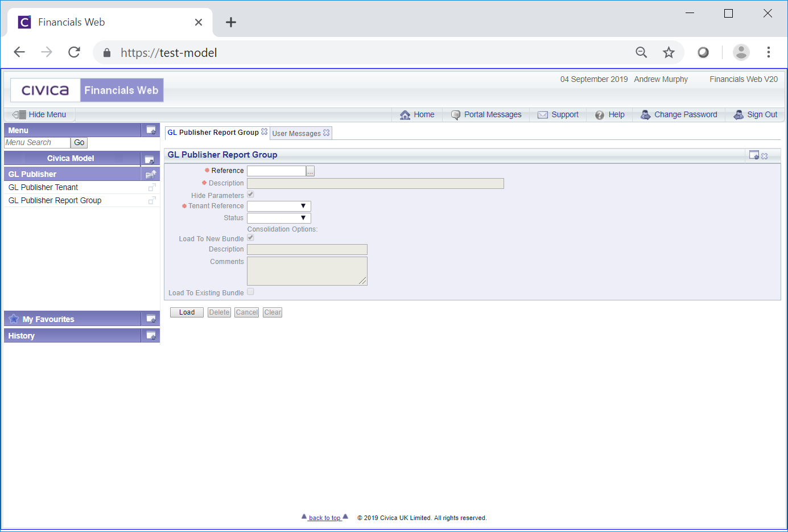Click the Menu Search input field
This screenshot has width=788, height=532.
click(x=37, y=143)
